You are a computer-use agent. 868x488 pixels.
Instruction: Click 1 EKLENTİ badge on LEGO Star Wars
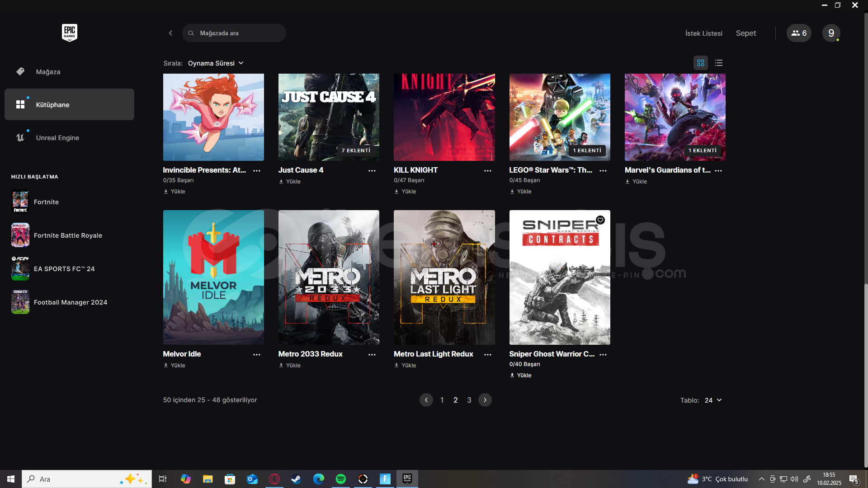pos(587,150)
